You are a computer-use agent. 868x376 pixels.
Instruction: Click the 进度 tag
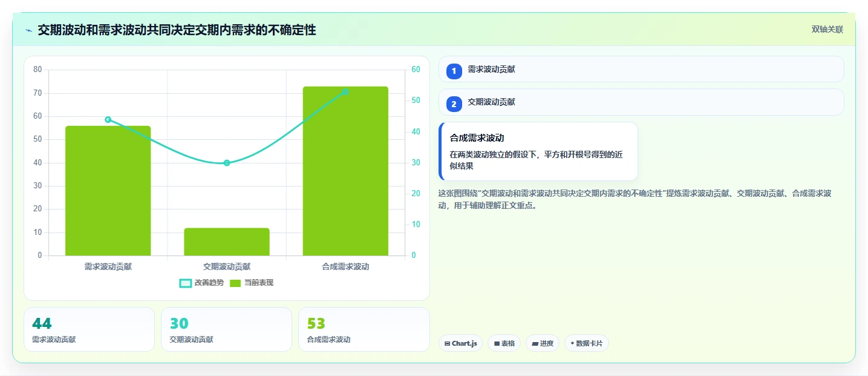click(543, 343)
